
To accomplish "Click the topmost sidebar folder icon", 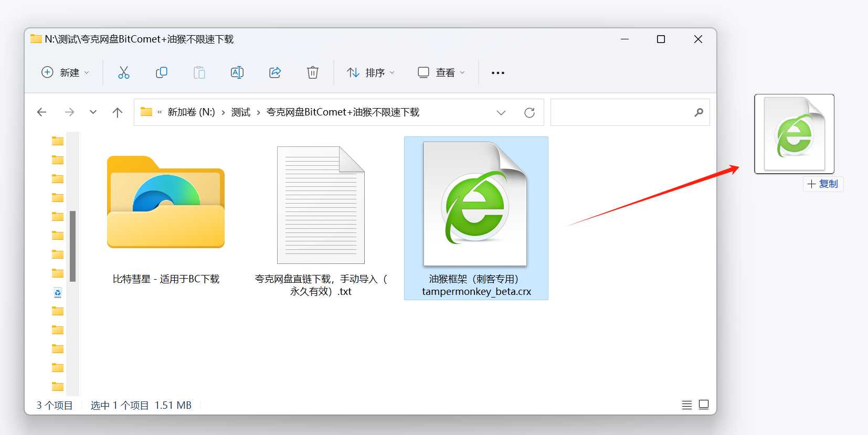I will click(58, 141).
